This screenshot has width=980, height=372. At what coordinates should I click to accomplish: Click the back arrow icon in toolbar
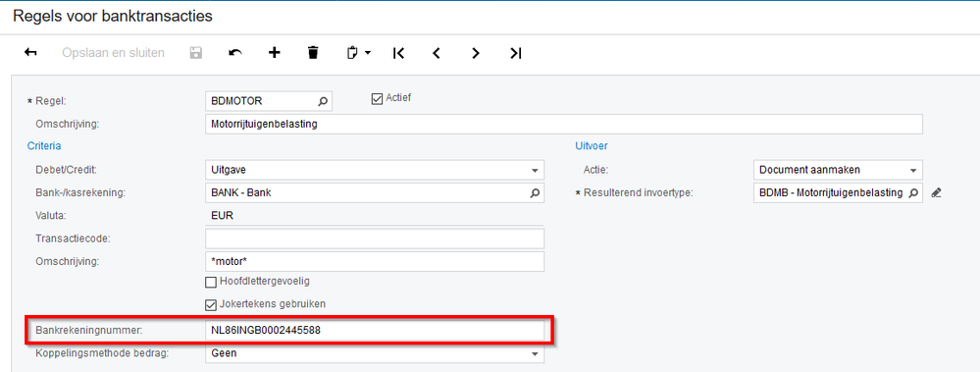30,53
